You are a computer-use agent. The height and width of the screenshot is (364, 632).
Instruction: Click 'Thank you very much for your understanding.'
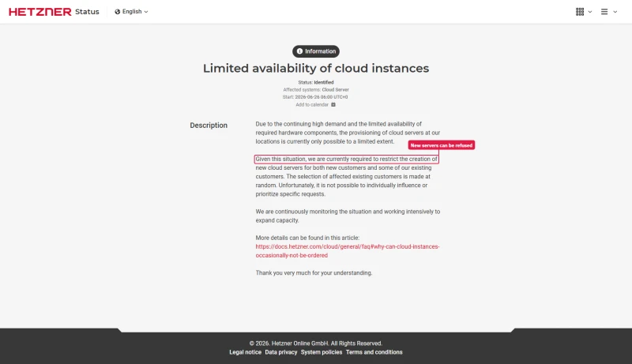314,273
